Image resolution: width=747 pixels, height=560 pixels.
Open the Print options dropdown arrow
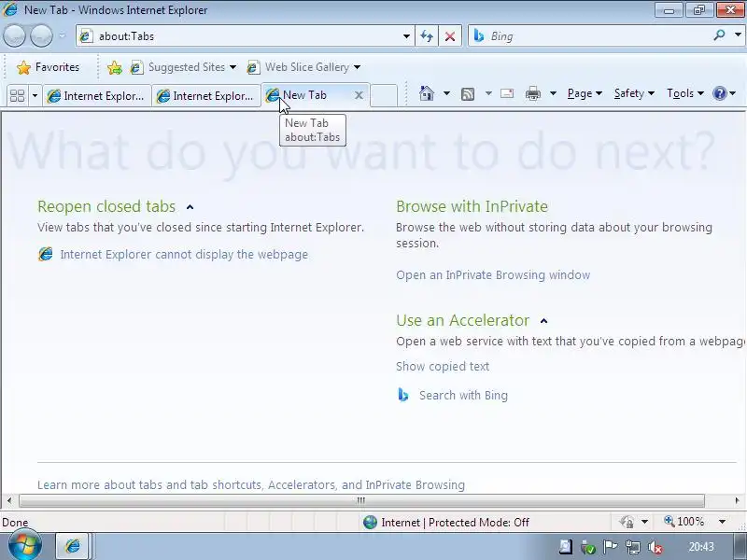(x=553, y=93)
